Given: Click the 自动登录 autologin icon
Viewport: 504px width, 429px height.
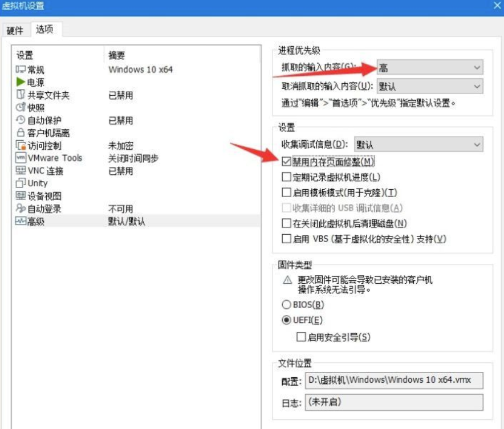Looking at the screenshot, I should pos(21,208).
